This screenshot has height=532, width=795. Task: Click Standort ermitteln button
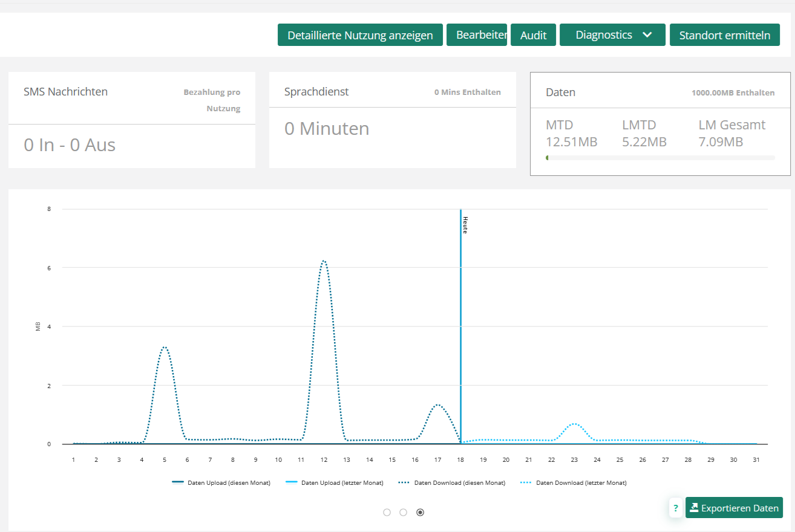(724, 35)
